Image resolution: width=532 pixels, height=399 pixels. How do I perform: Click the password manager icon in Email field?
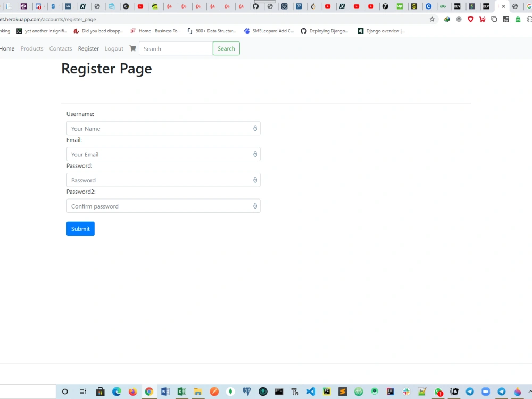(x=255, y=154)
